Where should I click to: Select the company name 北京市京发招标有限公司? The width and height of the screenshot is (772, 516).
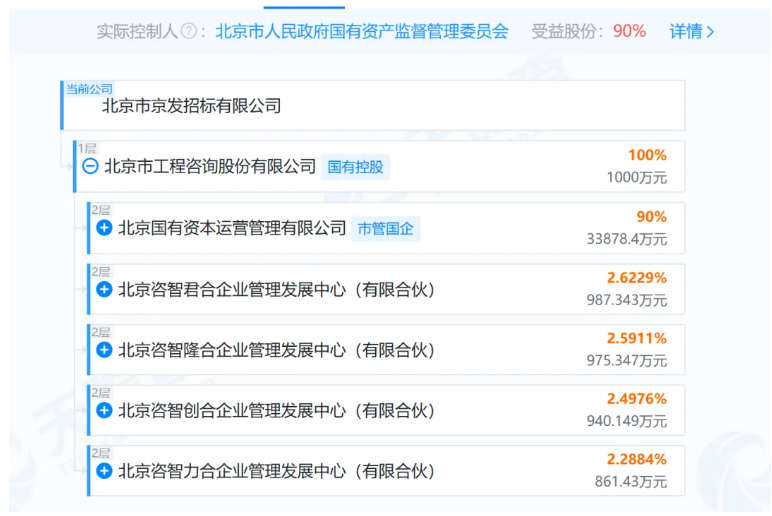(x=192, y=106)
